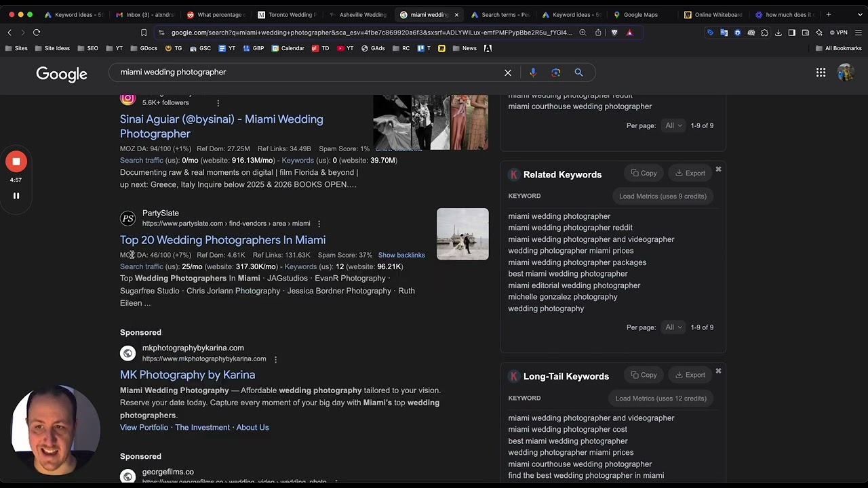Select keyword 'michelle gonzalez photography'

pyautogui.click(x=563, y=297)
